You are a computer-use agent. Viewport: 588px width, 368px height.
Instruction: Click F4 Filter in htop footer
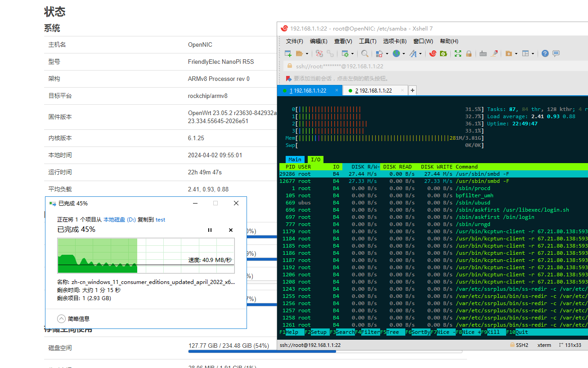coord(368,332)
